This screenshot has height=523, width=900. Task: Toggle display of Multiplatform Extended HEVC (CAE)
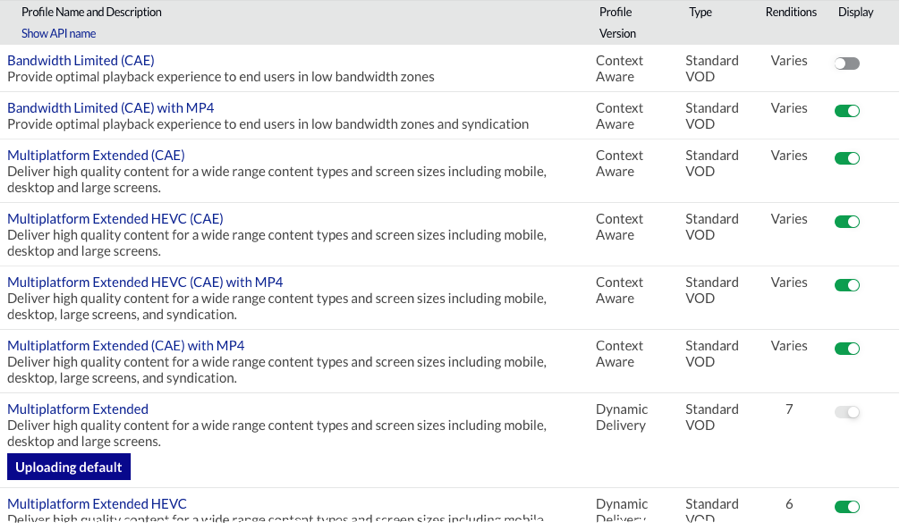pos(847,221)
